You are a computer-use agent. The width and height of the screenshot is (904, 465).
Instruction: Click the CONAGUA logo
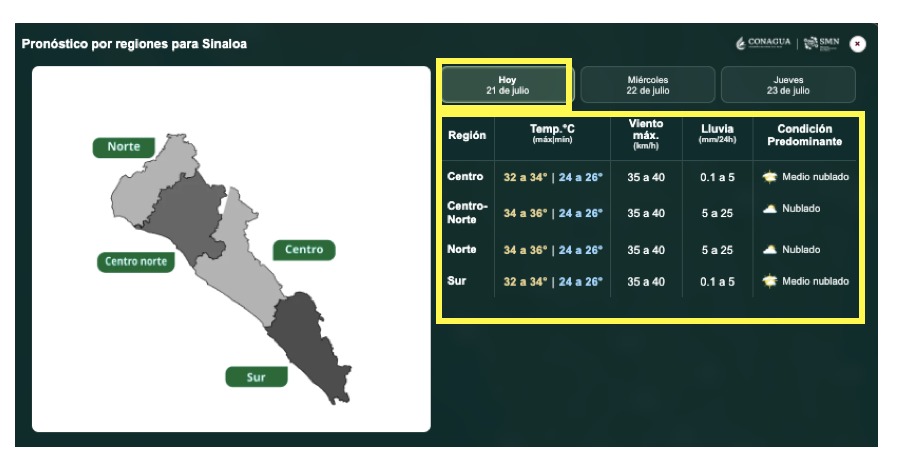(763, 43)
